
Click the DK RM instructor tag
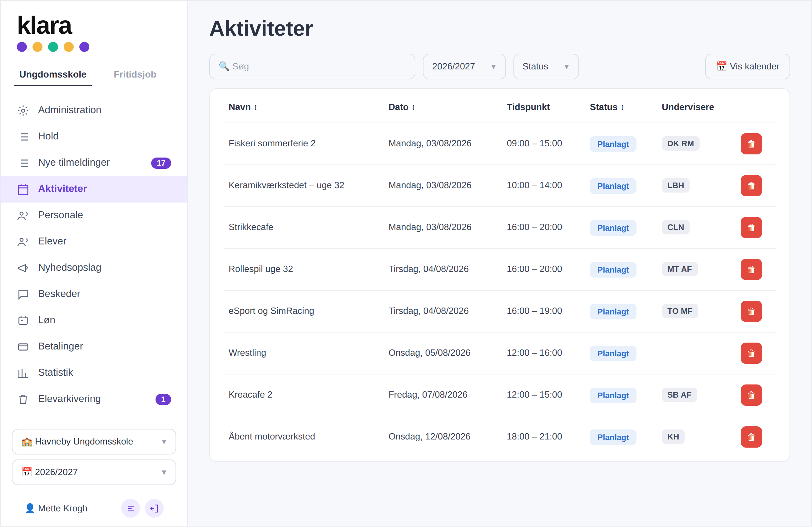coord(680,144)
